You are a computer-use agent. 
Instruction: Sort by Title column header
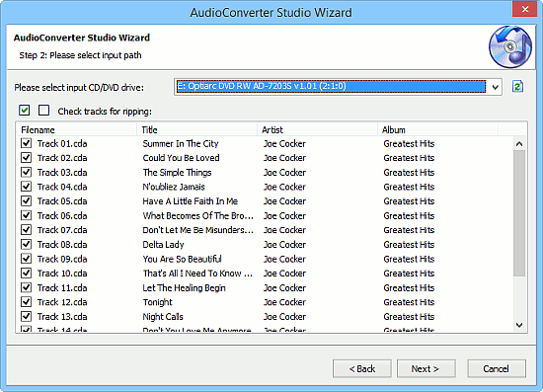[197, 130]
